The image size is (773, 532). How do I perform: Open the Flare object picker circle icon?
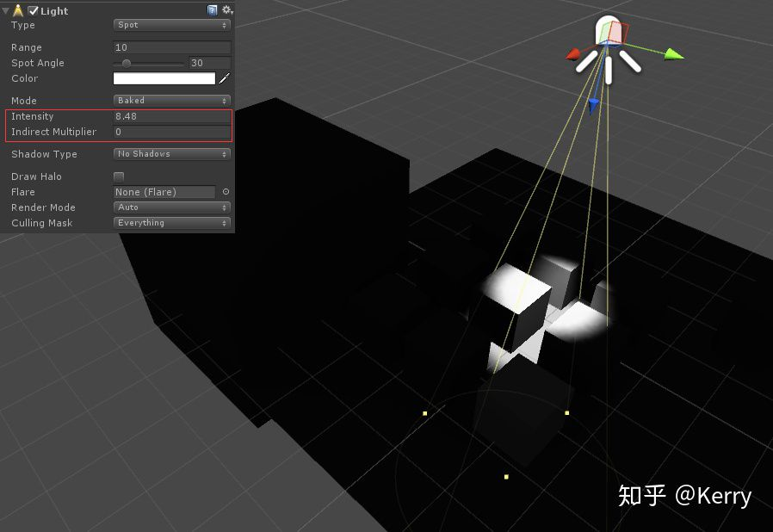pyautogui.click(x=225, y=192)
